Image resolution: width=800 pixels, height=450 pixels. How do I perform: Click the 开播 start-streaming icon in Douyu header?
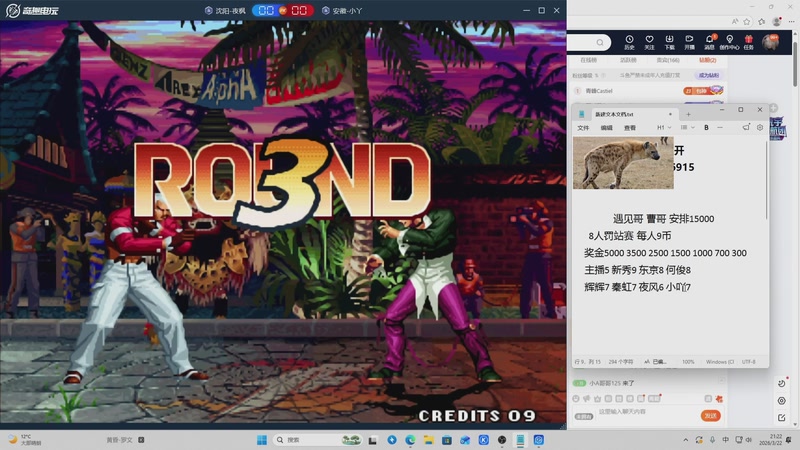coord(689,42)
